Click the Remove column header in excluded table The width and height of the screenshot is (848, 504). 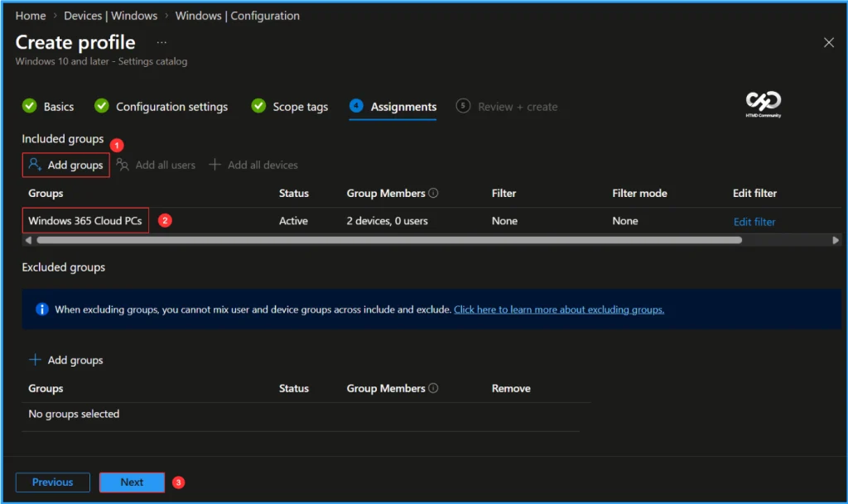510,388
